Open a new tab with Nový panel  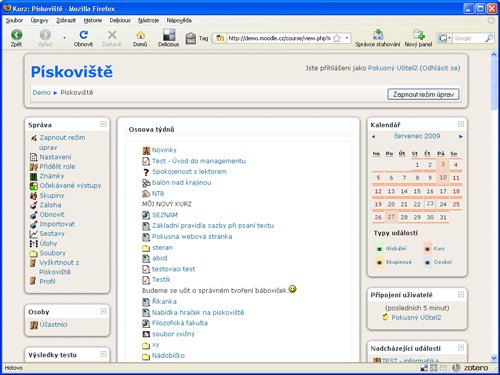(x=418, y=34)
